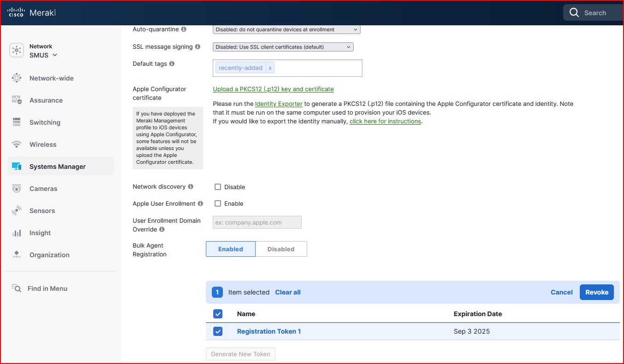Click the search magnifier icon
The image size is (624, 364).
(574, 13)
